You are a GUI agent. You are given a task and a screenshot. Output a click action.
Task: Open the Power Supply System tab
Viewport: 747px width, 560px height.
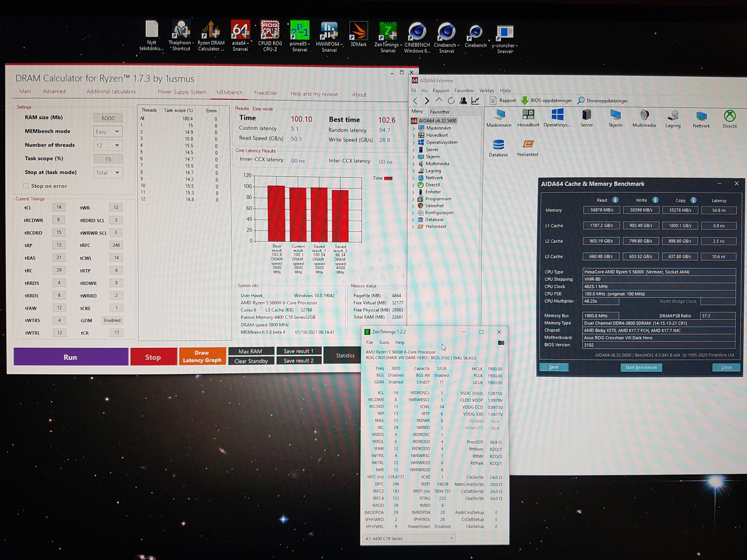coord(182,92)
